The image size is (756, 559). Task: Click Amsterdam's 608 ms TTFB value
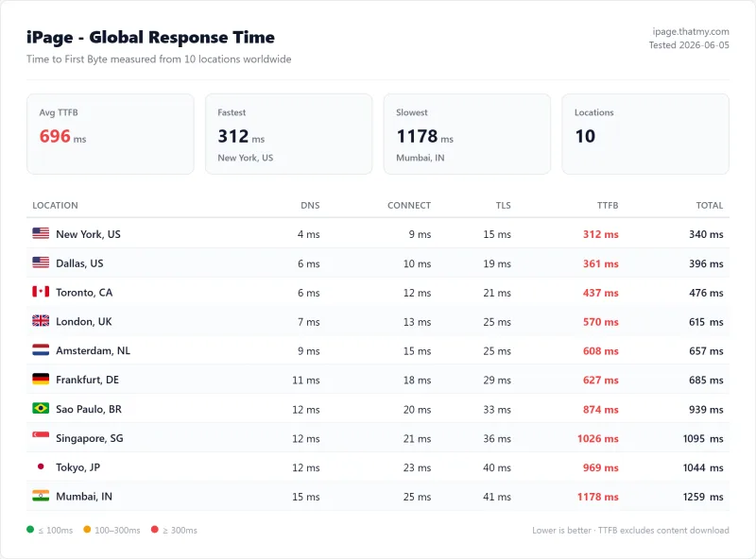pos(601,351)
